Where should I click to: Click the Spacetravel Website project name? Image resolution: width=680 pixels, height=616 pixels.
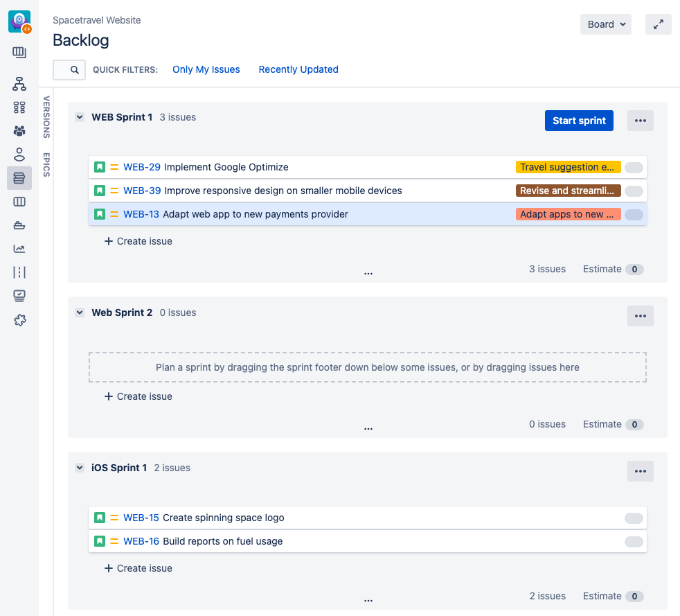click(97, 20)
